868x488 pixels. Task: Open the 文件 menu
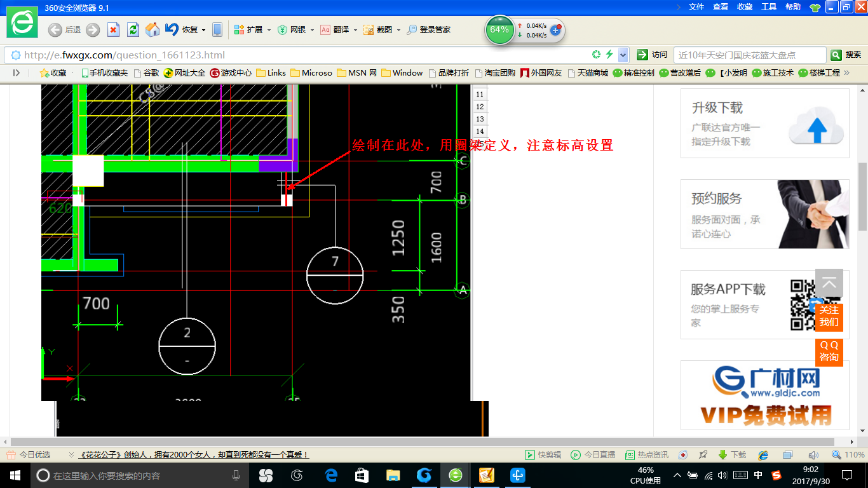click(696, 7)
